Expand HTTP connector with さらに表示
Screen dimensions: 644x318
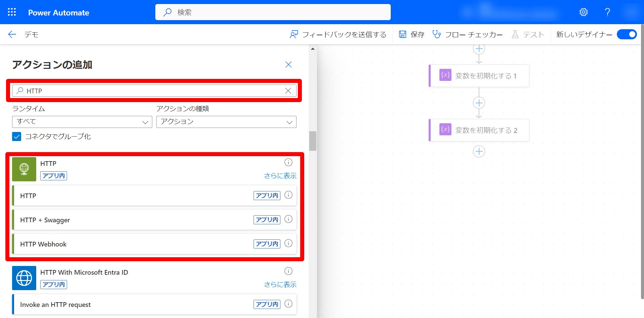coord(280,176)
